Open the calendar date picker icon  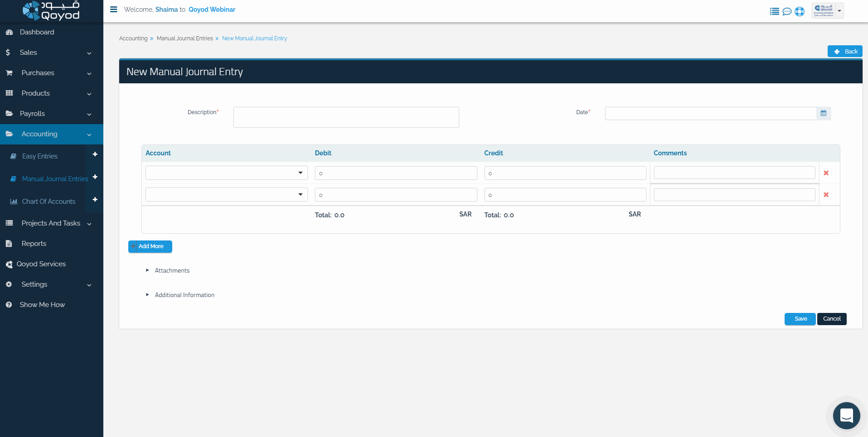[823, 113]
